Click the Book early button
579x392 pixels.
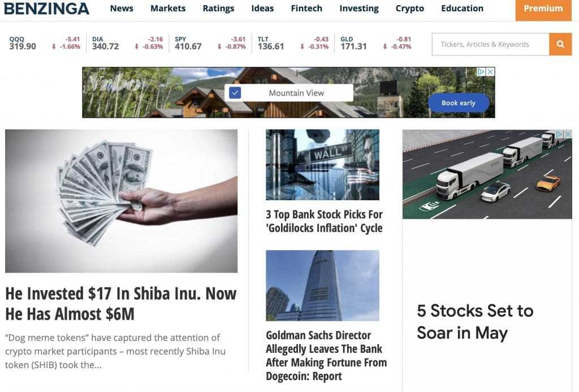[x=458, y=103]
